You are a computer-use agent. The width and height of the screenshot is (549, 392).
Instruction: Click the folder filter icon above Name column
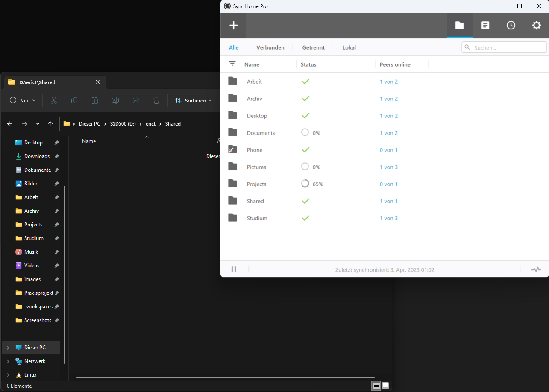pyautogui.click(x=232, y=64)
